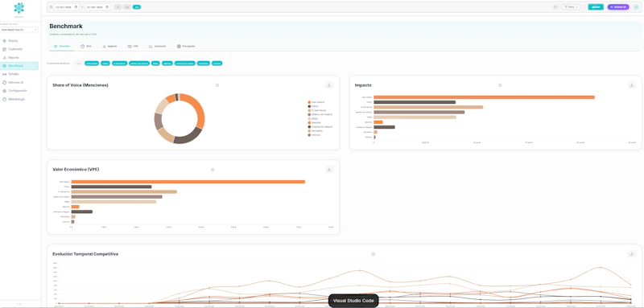This screenshot has width=644, height=308.
Task: Click the outlined chip before the brand chips
Action: pyautogui.click(x=78, y=64)
